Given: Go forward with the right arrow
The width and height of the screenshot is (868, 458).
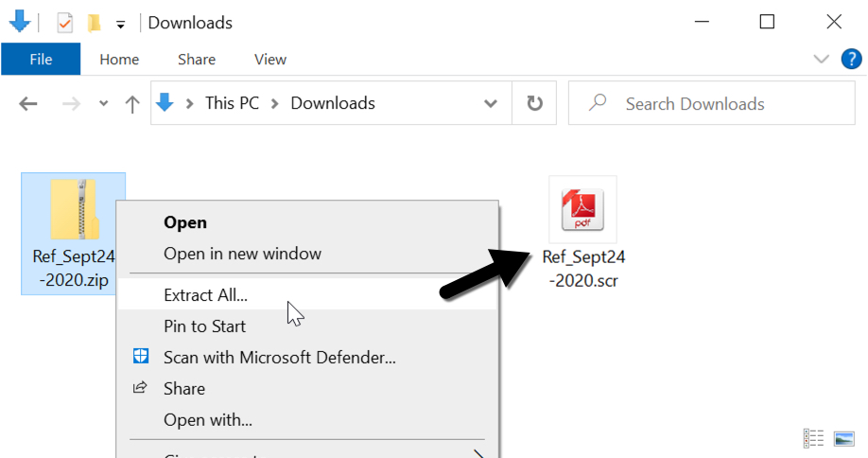Looking at the screenshot, I should tap(71, 103).
